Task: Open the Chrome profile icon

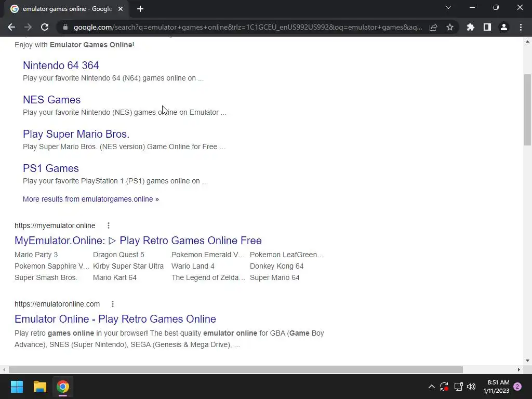Action: tap(504, 27)
